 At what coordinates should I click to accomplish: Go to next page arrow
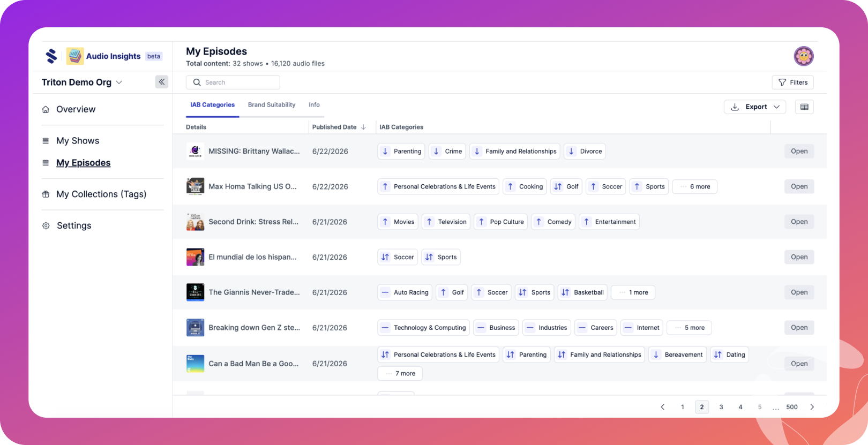click(x=812, y=407)
